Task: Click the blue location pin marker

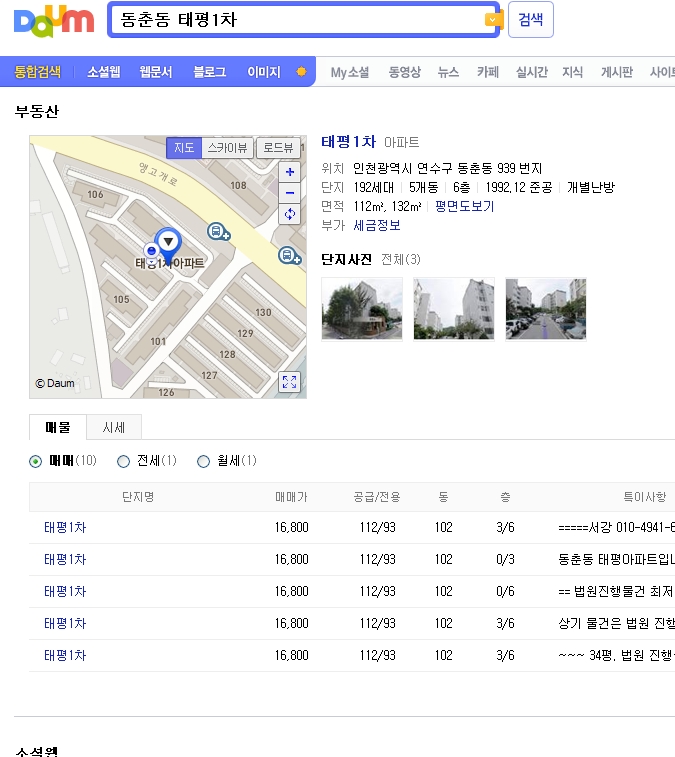Action: point(169,242)
